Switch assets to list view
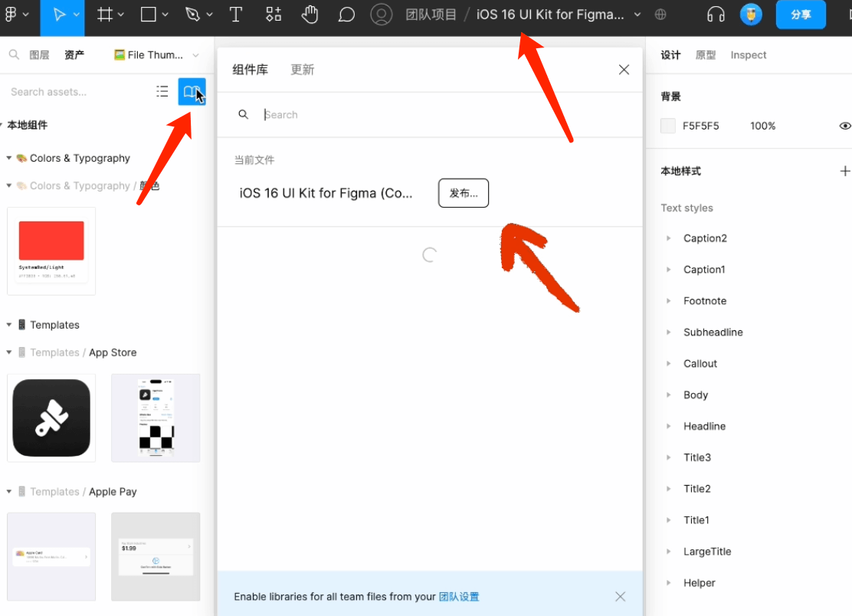This screenshot has height=616, width=852. point(162,92)
